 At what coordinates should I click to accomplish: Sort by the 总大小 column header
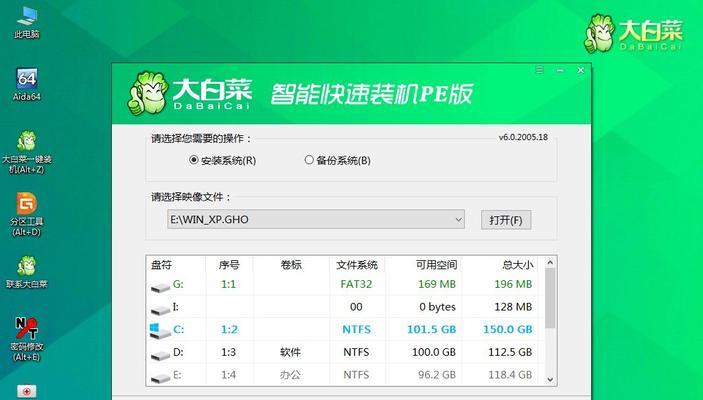518,265
